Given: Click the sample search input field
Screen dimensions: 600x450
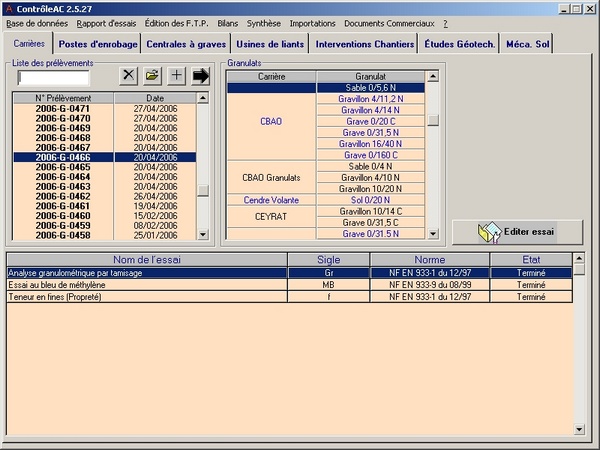Looking at the screenshot, I should coord(53,77).
